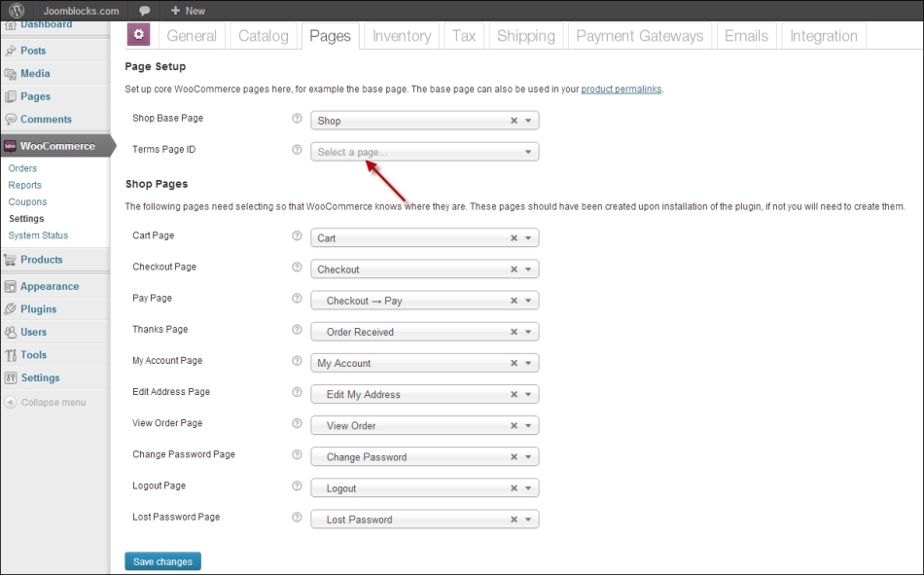
Task: Open Reports under WooCommerce
Action: 24,185
